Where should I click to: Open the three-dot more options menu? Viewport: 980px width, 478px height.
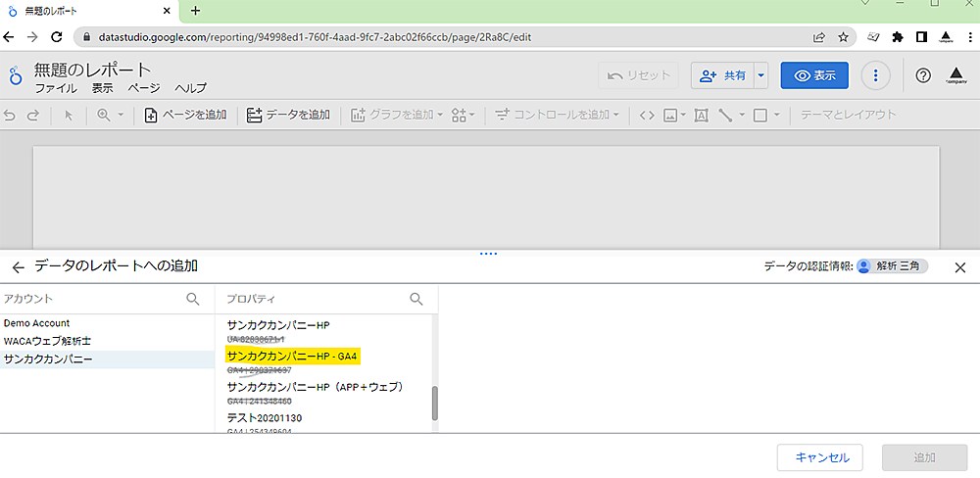[x=875, y=75]
